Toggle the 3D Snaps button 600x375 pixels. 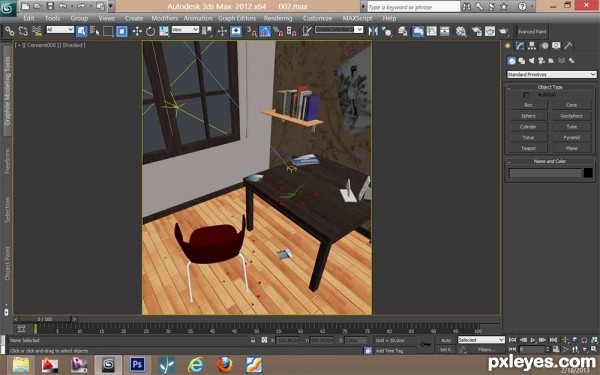click(x=251, y=31)
